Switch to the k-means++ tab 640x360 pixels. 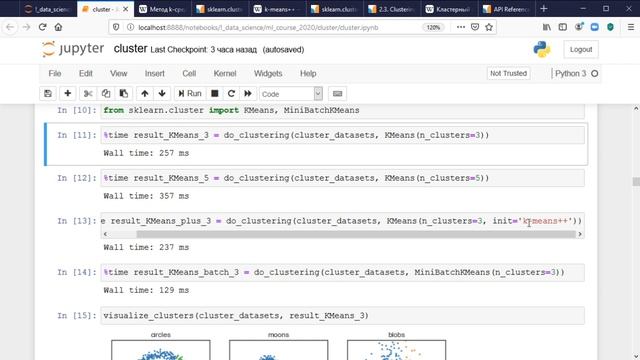pos(277,9)
